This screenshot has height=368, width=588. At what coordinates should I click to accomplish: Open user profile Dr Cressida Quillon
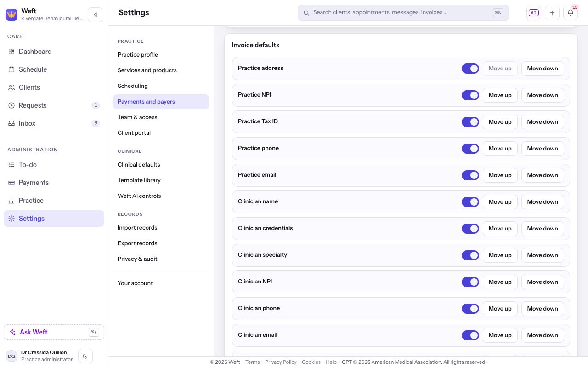[x=40, y=356]
